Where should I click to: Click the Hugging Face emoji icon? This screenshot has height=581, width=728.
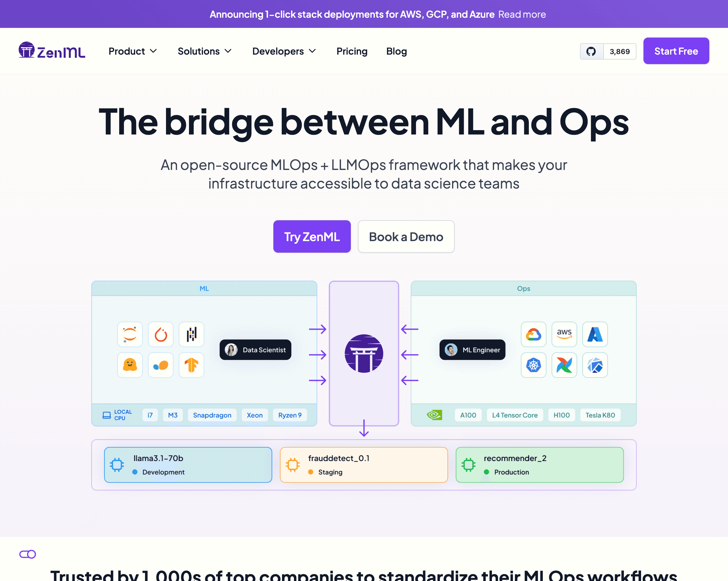(130, 365)
